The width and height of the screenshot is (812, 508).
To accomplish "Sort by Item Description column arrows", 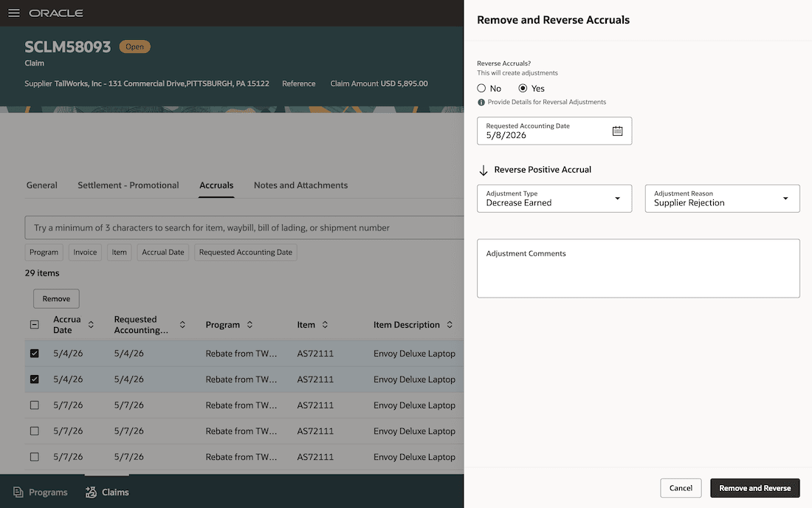I will (450, 325).
